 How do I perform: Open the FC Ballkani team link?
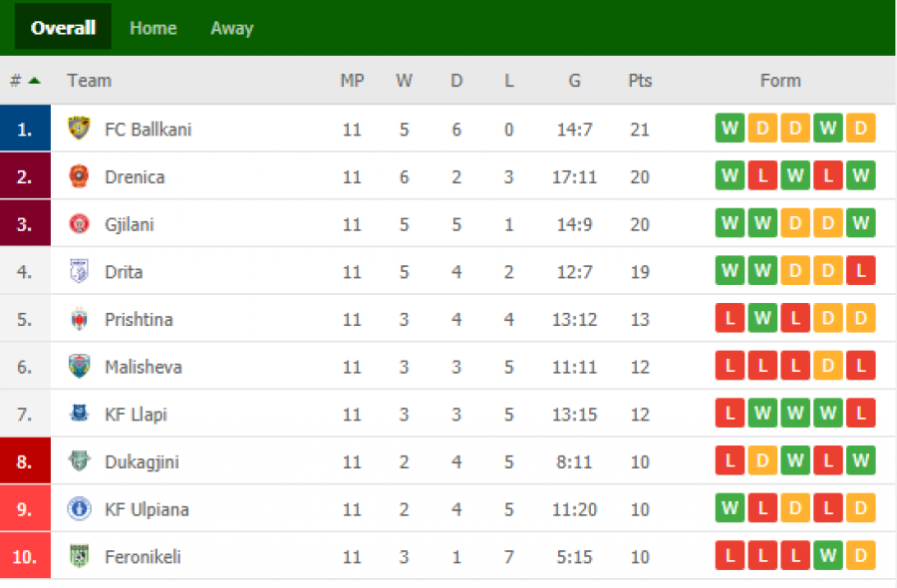click(x=149, y=130)
